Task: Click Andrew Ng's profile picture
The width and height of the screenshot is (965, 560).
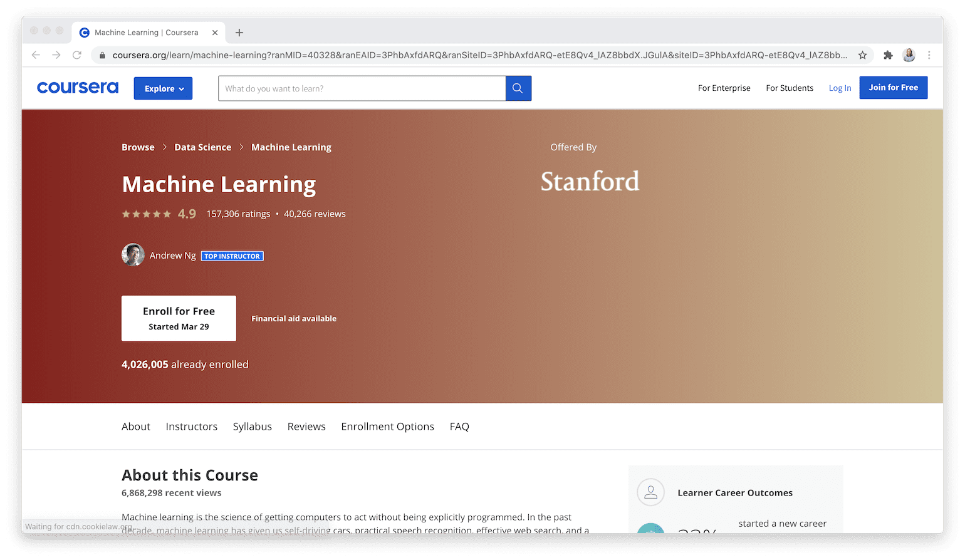Action: pyautogui.click(x=133, y=255)
